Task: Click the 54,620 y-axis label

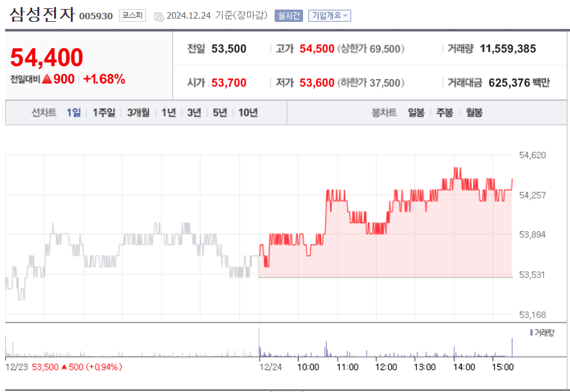Action: 532,156
